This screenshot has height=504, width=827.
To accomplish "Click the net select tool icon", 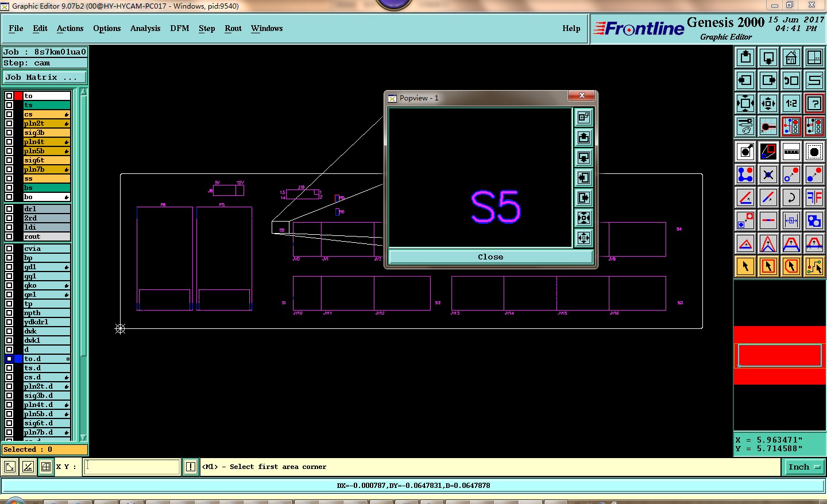I will coord(814,266).
